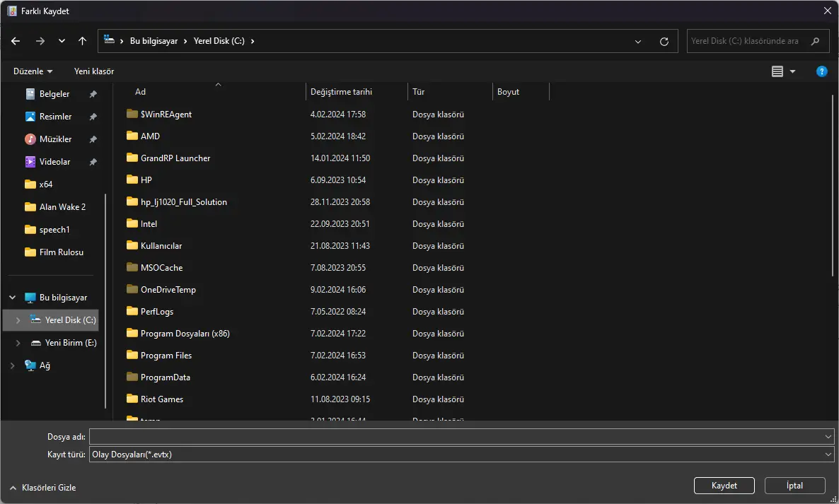
Task: Click the search magnifier icon
Action: pos(815,41)
